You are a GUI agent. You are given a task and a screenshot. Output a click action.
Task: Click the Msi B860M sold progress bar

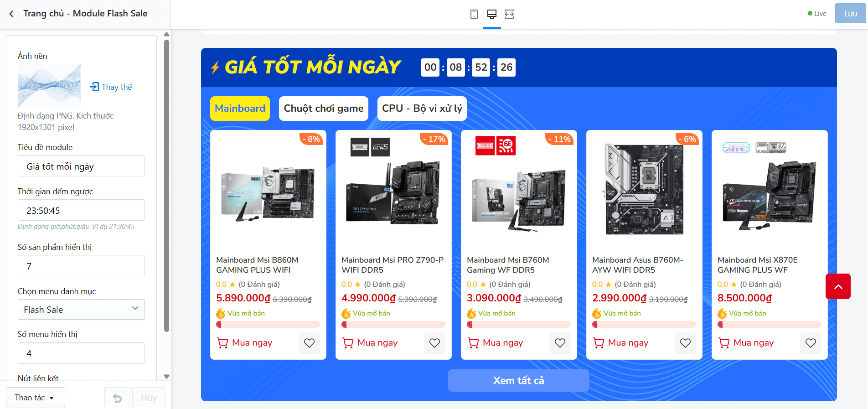[268, 325]
